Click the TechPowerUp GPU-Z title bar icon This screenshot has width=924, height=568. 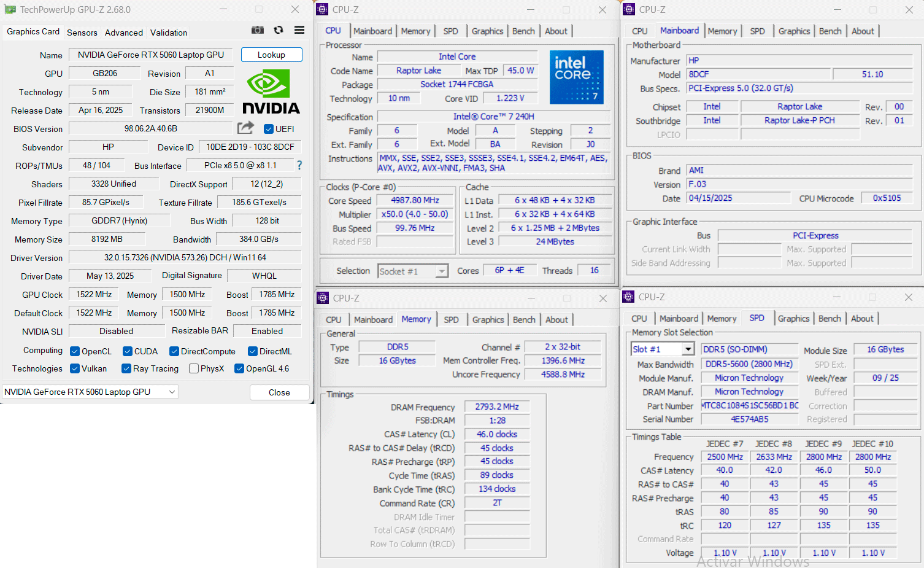tap(10, 10)
